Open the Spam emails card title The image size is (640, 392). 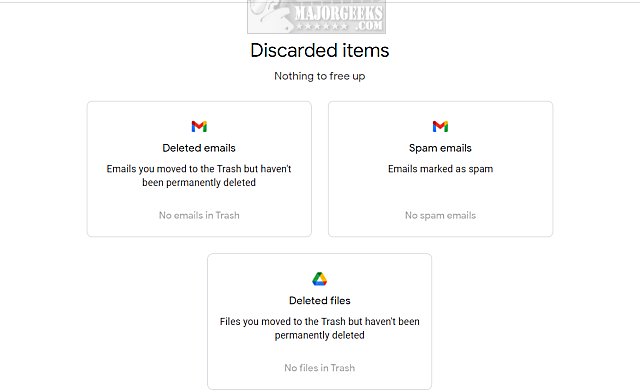pos(440,148)
